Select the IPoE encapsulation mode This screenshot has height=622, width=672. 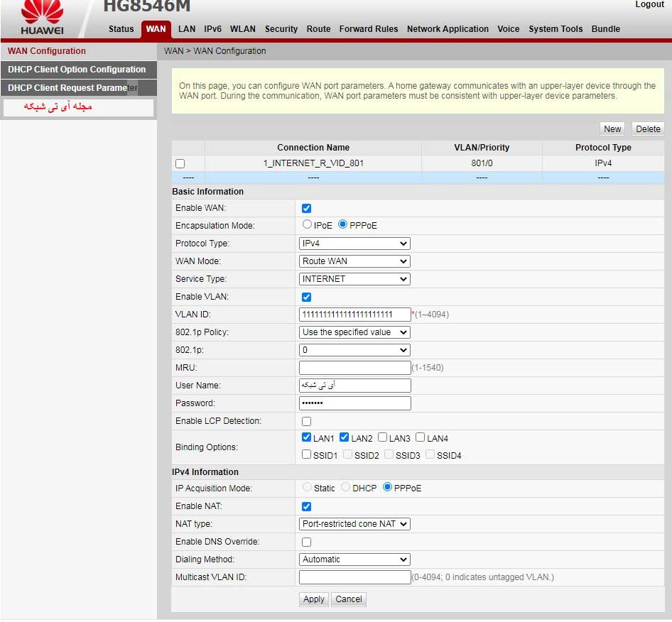click(x=307, y=224)
